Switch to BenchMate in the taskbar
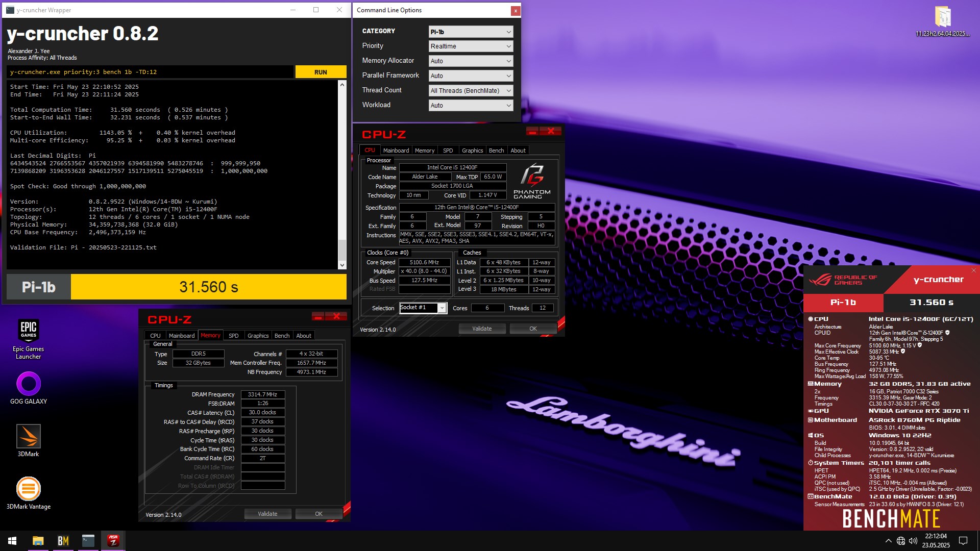Screen dimensions: 980x551 [63, 541]
